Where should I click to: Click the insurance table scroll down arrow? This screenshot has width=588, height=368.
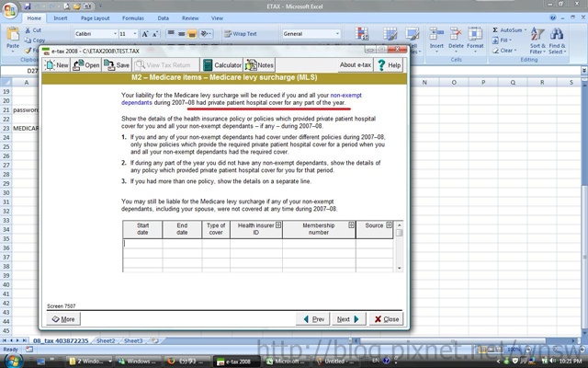click(x=400, y=268)
